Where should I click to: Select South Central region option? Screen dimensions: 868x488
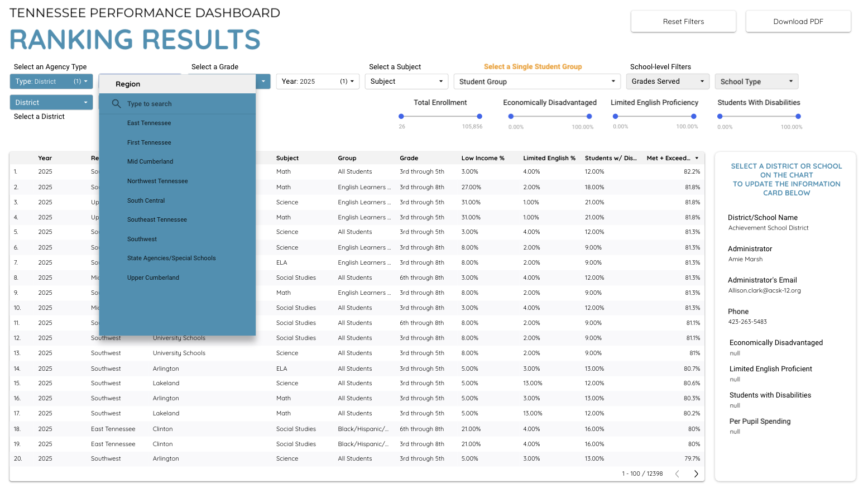pyautogui.click(x=146, y=200)
